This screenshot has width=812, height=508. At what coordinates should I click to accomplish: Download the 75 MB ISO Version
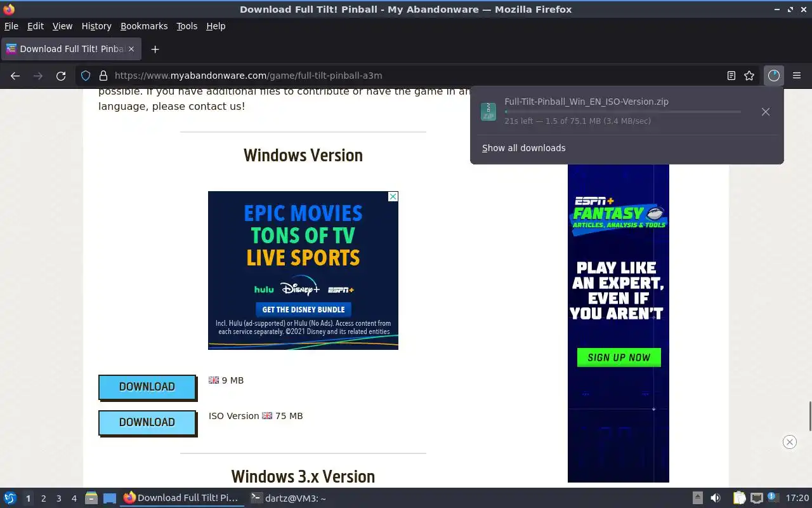pos(147,422)
